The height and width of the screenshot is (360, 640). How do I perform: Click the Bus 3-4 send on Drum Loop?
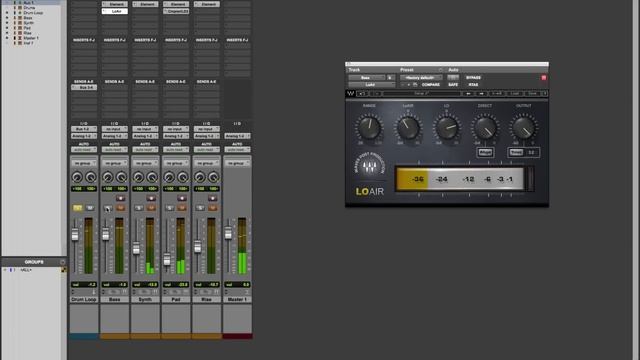click(x=84, y=87)
